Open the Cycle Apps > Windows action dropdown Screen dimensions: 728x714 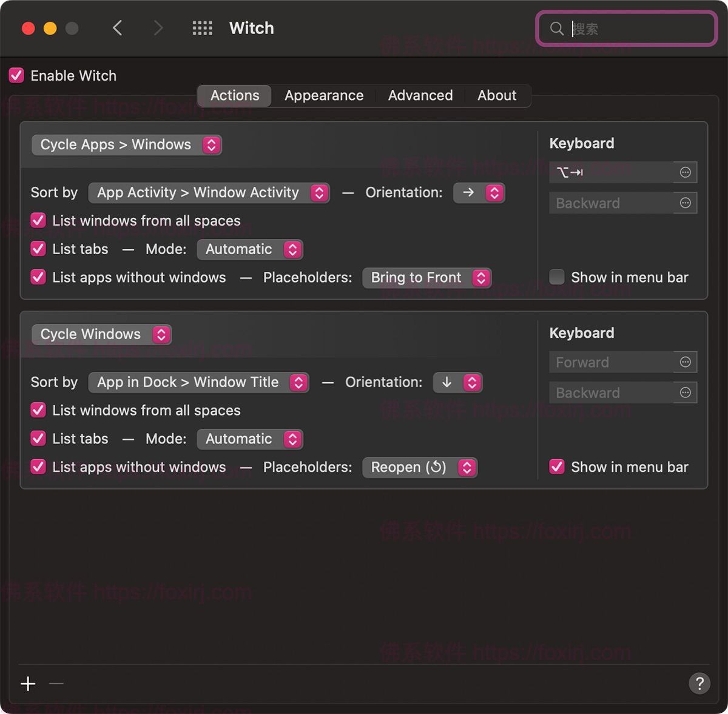[126, 145]
